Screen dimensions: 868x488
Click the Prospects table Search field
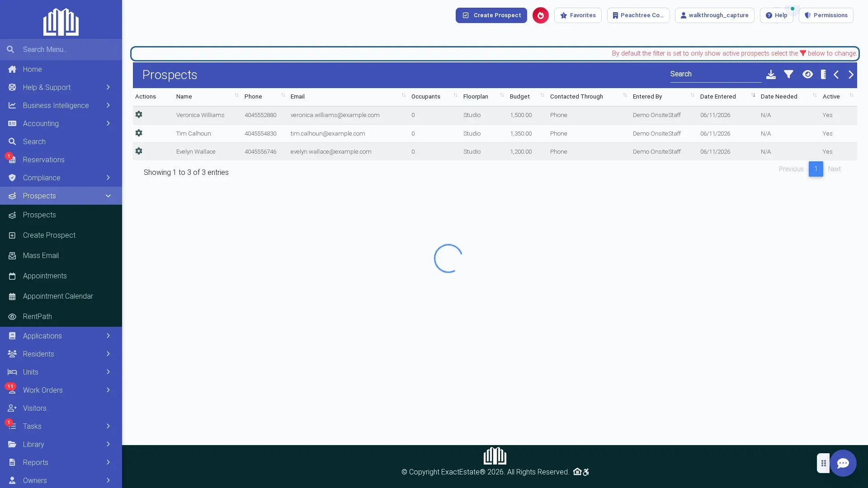tap(716, 75)
